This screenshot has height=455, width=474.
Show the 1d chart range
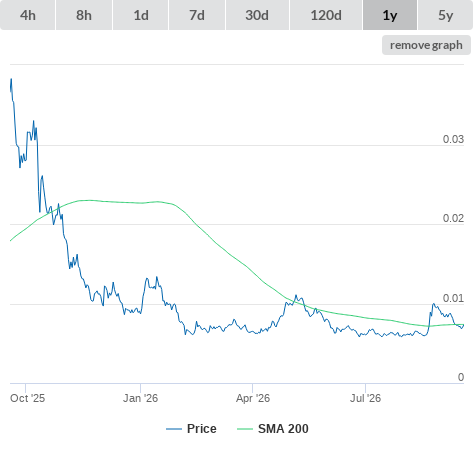141,15
